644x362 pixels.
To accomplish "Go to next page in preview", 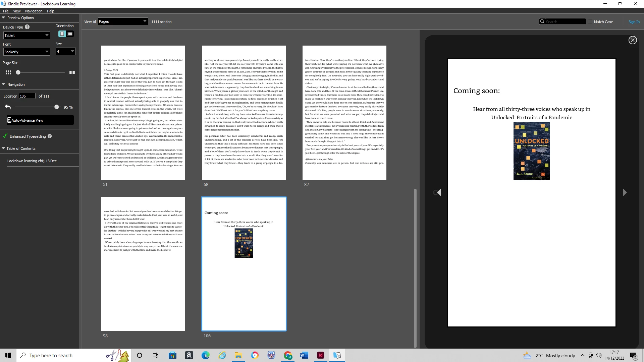I will click(625, 192).
